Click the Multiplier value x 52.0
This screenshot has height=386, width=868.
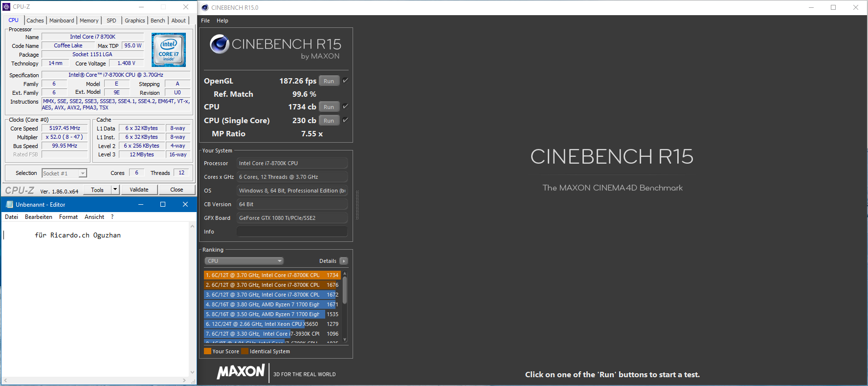(65, 137)
